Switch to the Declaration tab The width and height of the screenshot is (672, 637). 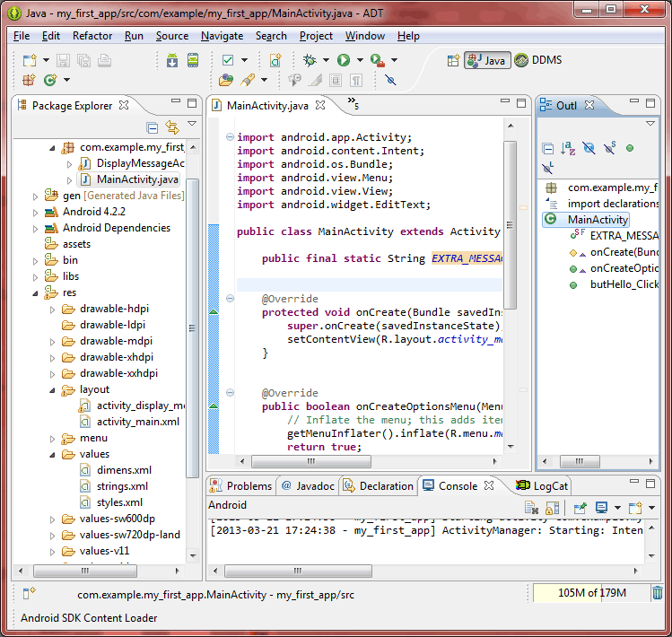[378, 485]
